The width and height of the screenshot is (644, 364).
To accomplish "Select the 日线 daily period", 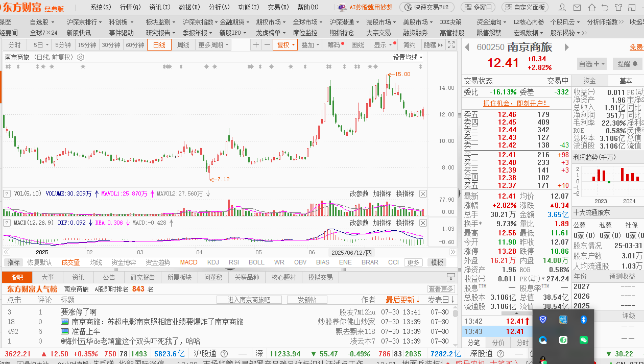I will click(159, 44).
